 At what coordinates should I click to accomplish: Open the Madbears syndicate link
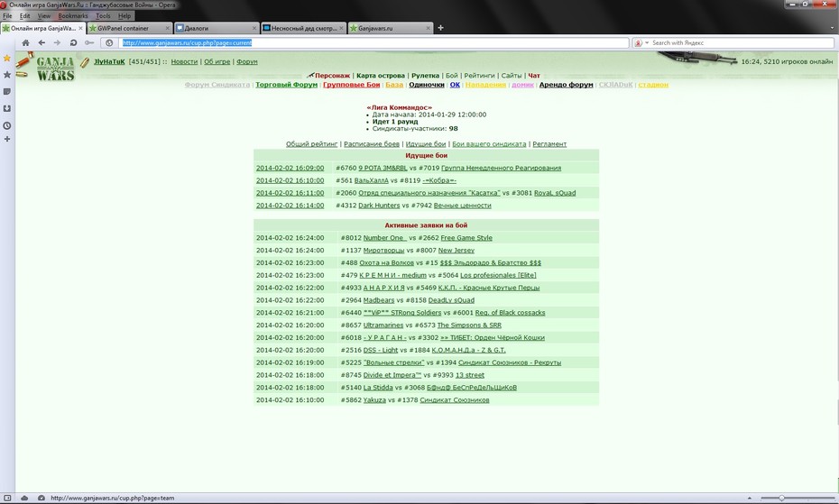point(379,300)
